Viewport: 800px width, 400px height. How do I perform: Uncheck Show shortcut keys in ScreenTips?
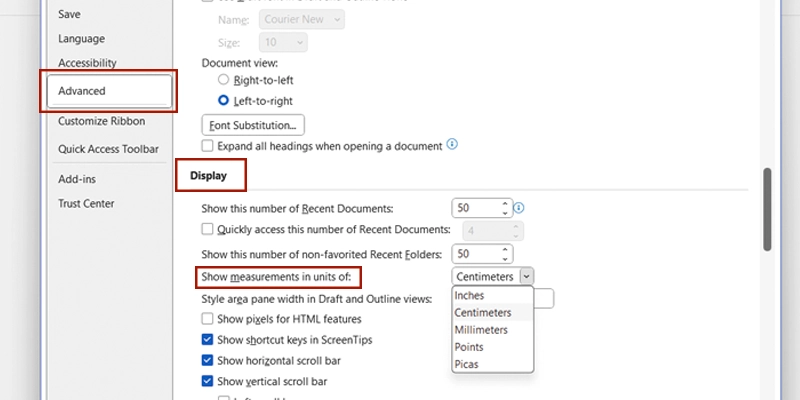208,340
